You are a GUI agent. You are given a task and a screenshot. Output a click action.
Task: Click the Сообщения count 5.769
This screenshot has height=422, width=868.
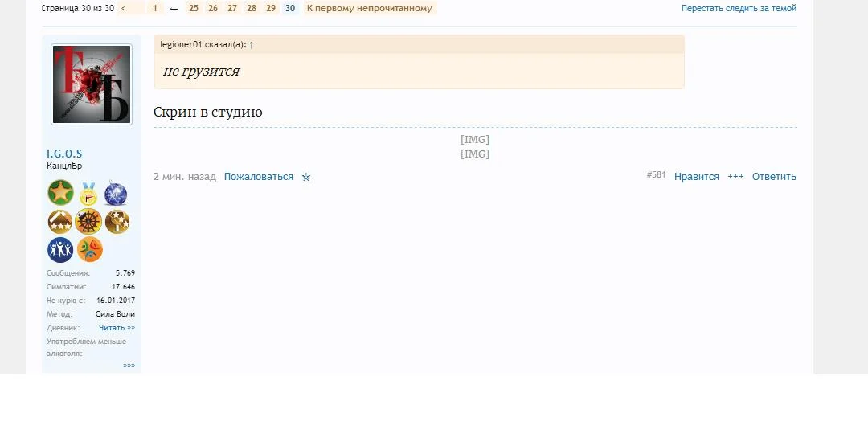pos(125,273)
